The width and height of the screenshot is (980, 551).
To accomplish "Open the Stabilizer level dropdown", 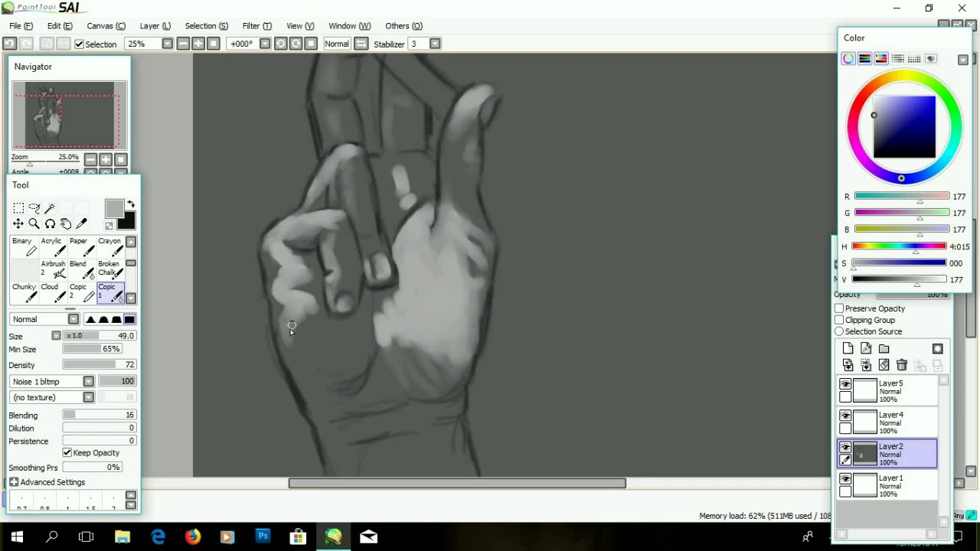I will 435,44.
